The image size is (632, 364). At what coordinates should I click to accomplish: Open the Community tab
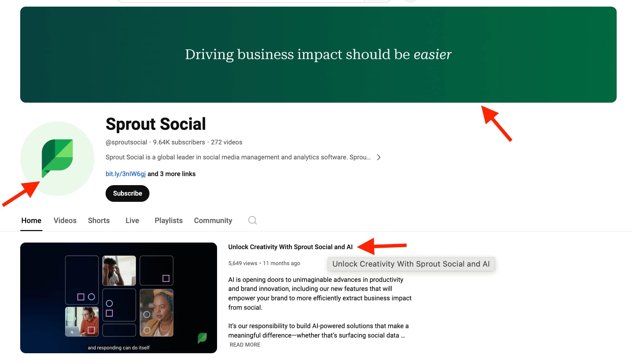[x=213, y=220]
